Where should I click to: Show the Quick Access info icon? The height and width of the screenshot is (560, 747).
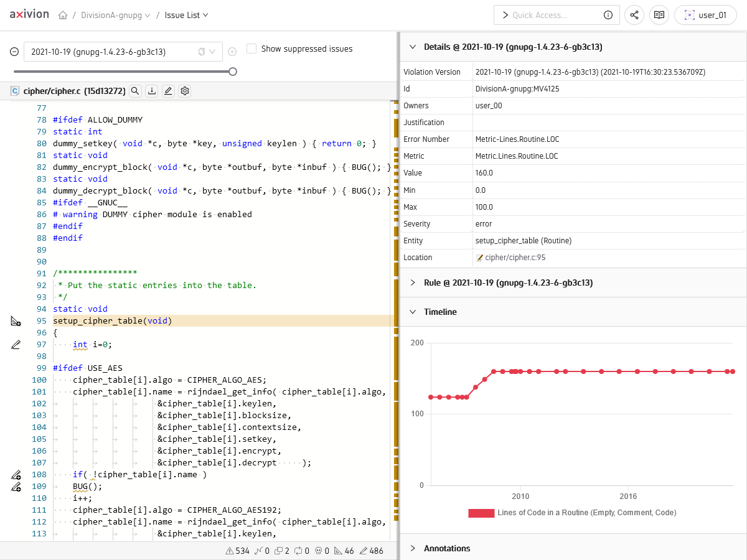[x=608, y=15]
